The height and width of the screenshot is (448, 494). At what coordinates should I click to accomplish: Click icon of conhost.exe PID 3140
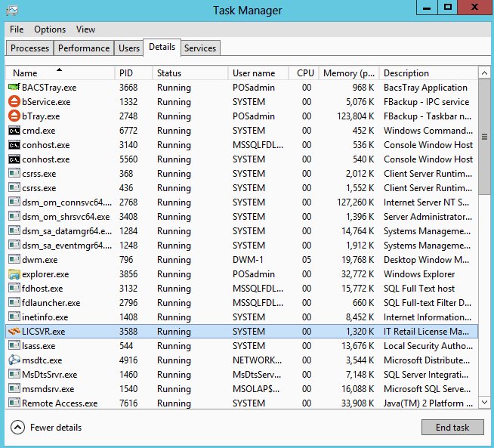pyautogui.click(x=14, y=145)
